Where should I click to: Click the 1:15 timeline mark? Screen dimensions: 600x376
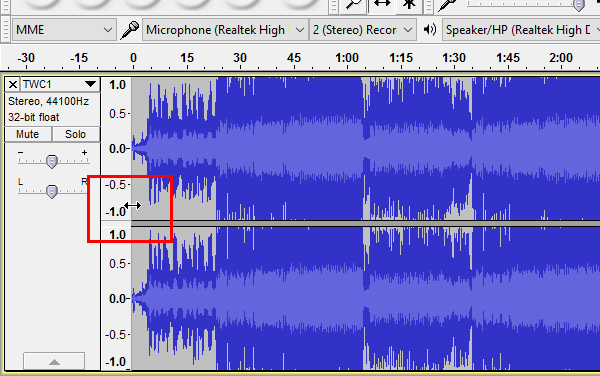click(401, 58)
